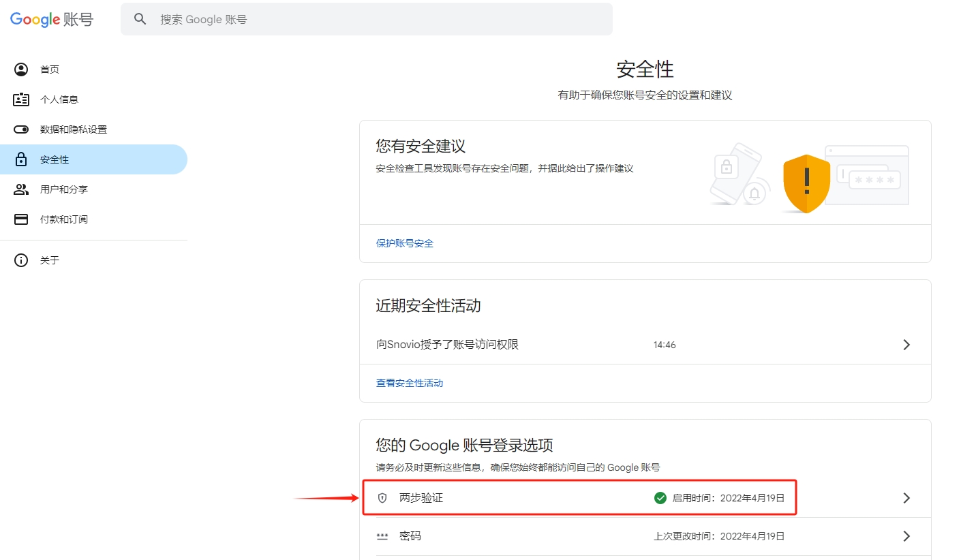Click the 两步验证 shield icon

pyautogui.click(x=382, y=498)
